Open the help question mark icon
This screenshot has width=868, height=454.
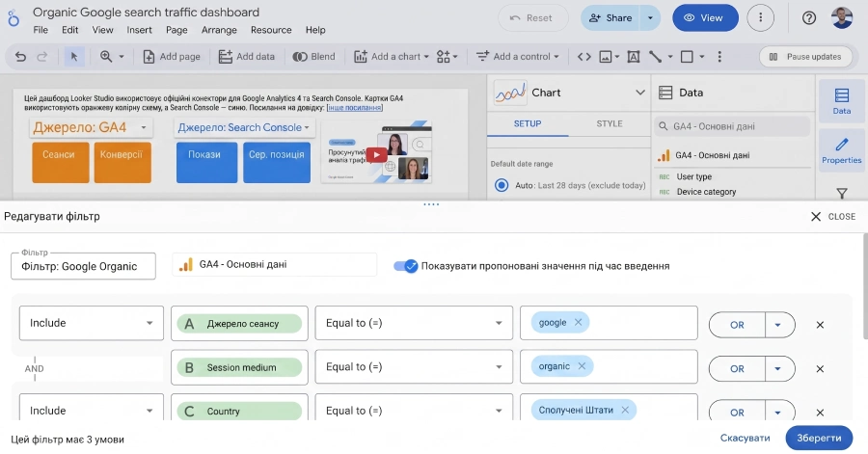(x=809, y=18)
